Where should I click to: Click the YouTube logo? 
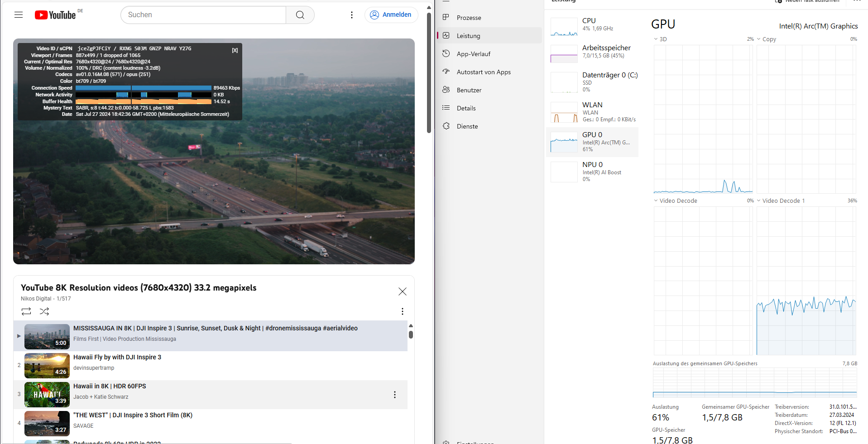point(55,15)
